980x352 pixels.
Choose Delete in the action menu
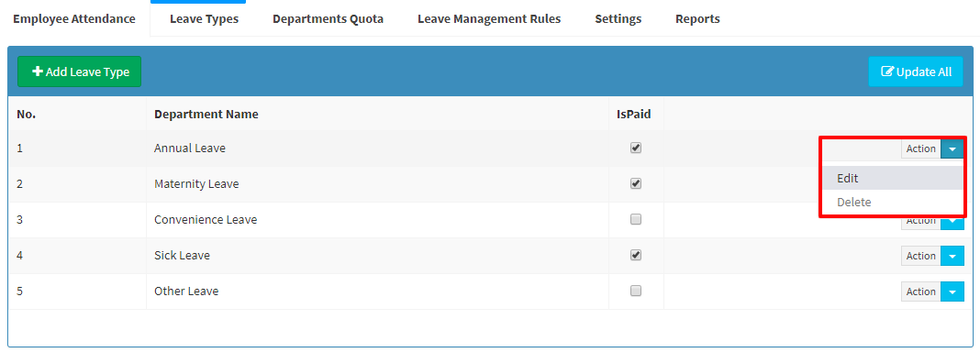[892, 203]
